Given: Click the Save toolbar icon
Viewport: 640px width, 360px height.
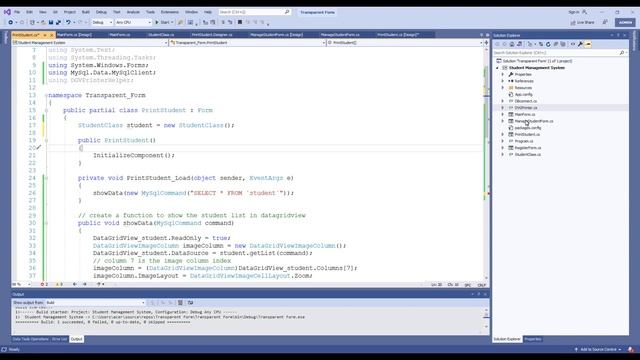Looking at the screenshot, I should (x=51, y=22).
